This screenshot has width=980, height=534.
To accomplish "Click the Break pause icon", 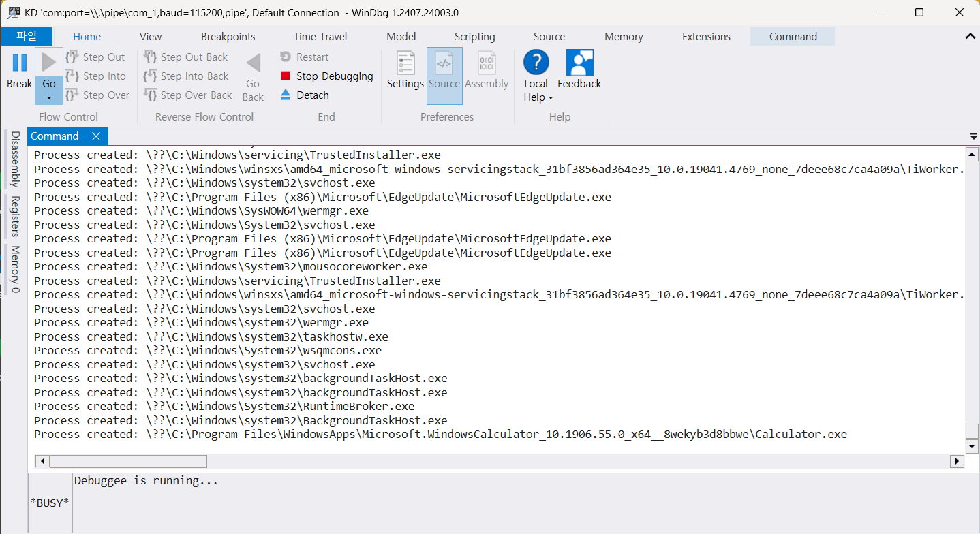I will tap(20, 63).
